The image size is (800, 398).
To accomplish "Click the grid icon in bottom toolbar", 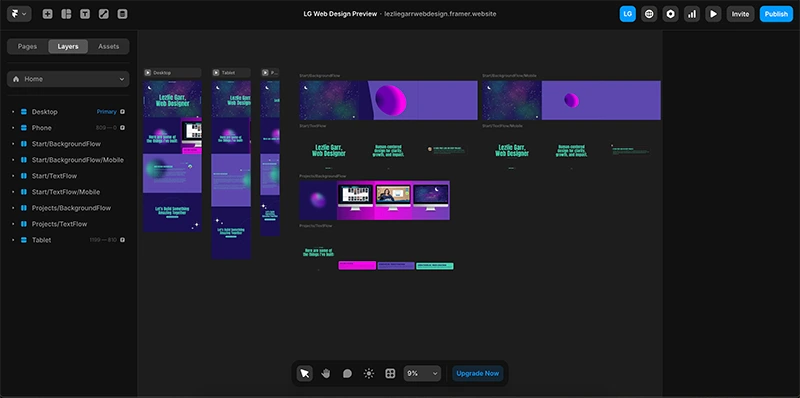I will (x=390, y=374).
